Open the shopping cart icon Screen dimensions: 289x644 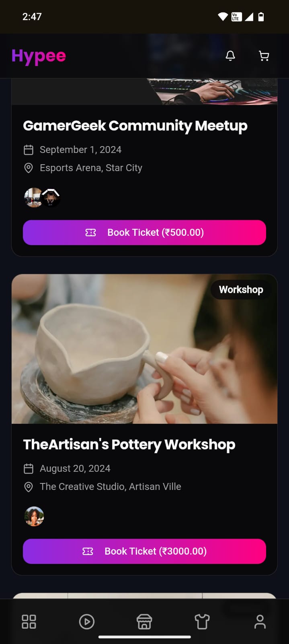click(x=264, y=56)
